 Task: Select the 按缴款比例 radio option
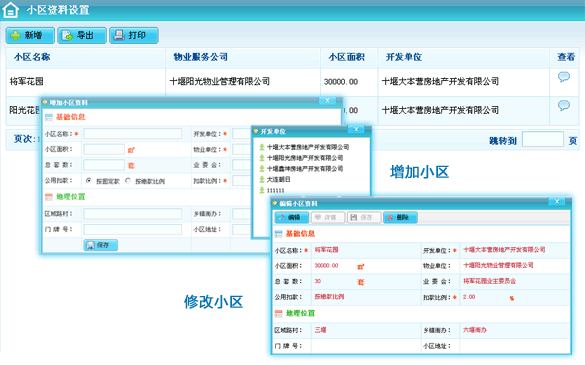[x=128, y=181]
